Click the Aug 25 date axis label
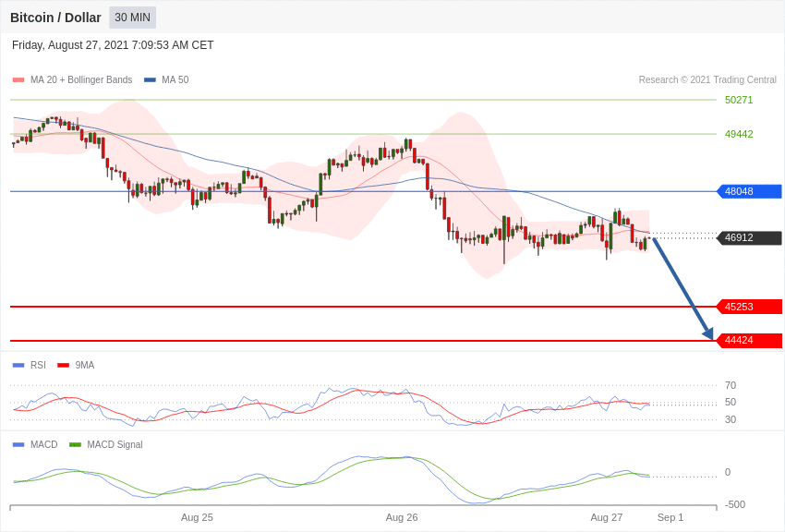The image size is (785, 532). tap(197, 517)
